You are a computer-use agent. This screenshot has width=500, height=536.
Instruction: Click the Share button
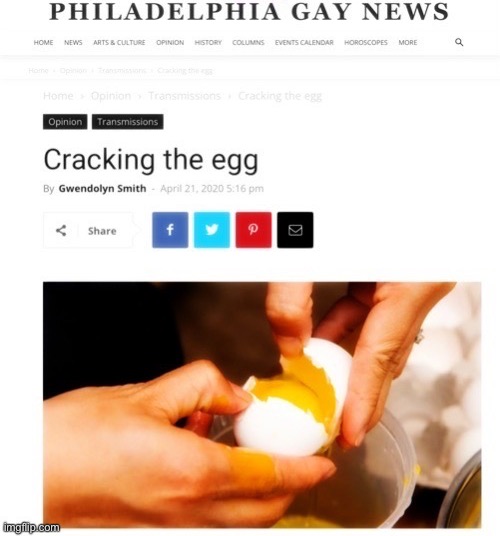88,230
